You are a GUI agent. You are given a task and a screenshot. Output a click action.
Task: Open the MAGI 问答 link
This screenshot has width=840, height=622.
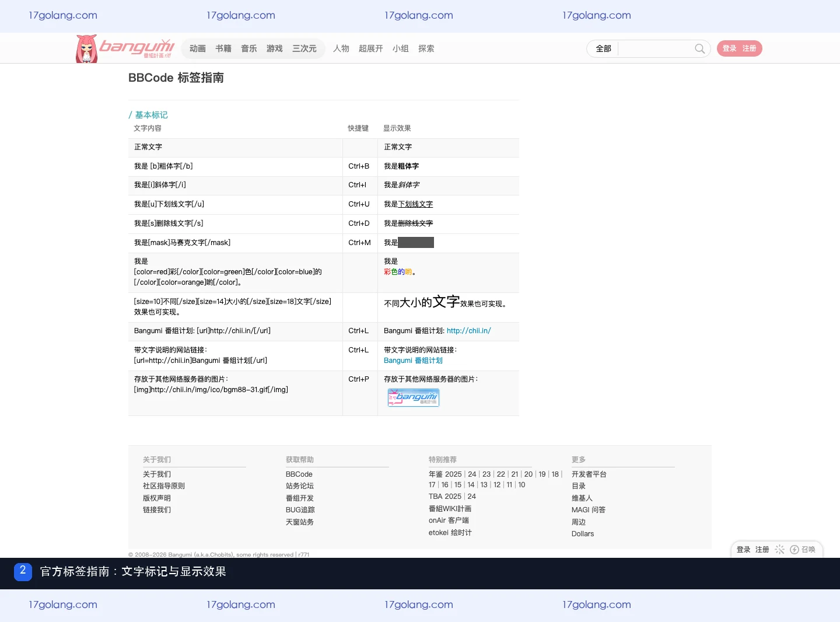[589, 510]
